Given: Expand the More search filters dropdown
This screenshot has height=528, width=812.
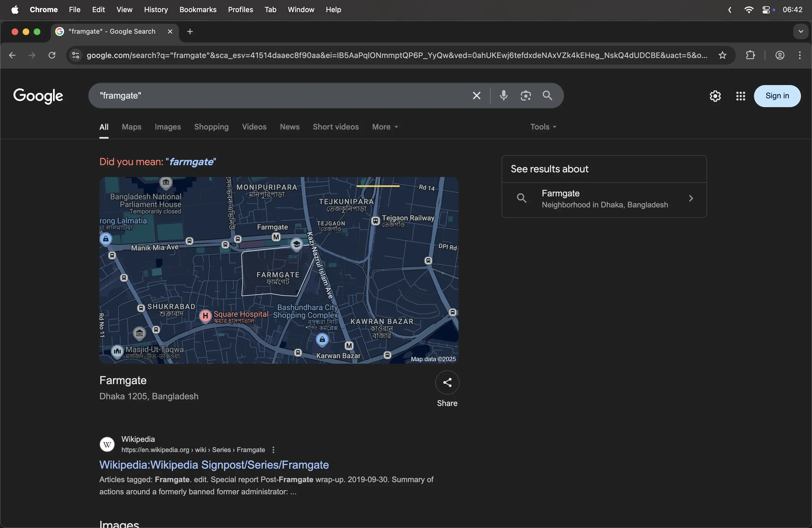Looking at the screenshot, I should (x=385, y=127).
